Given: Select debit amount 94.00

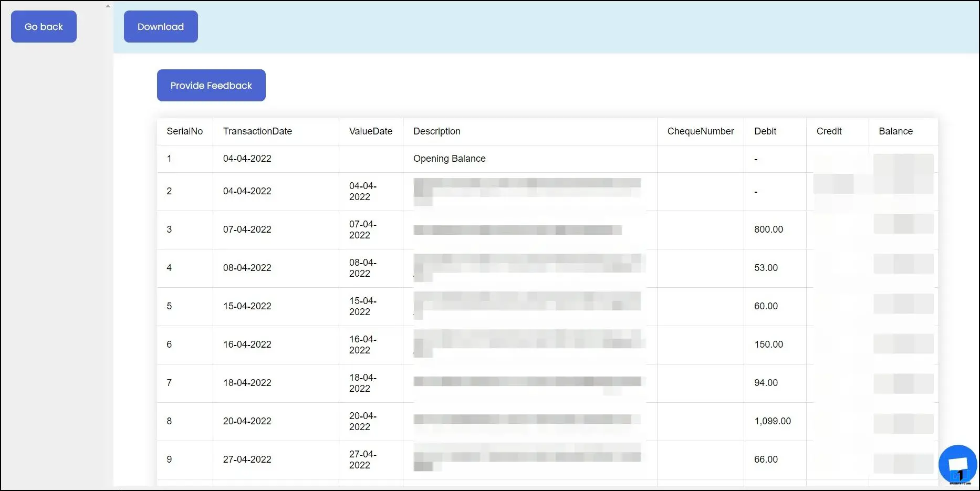Looking at the screenshot, I should point(766,383).
